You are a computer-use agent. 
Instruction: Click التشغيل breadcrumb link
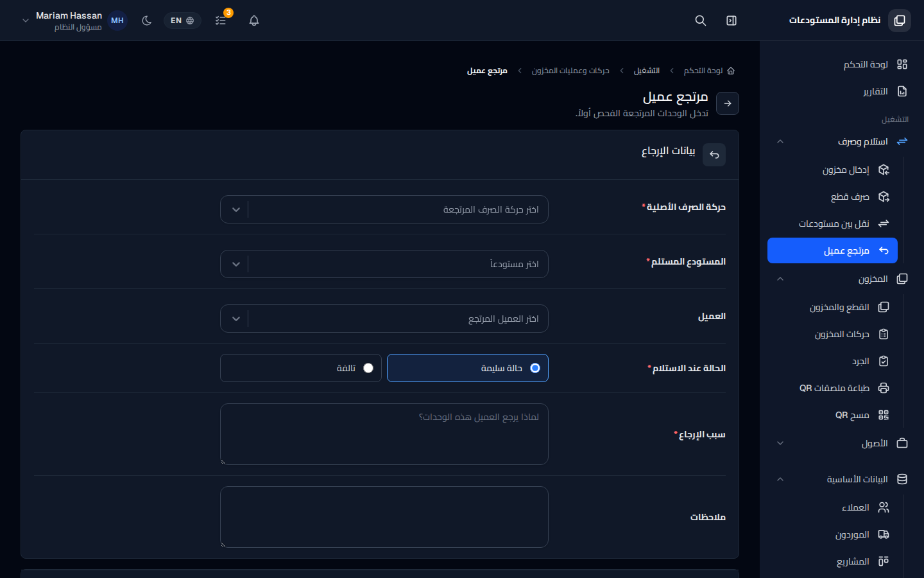click(x=647, y=71)
